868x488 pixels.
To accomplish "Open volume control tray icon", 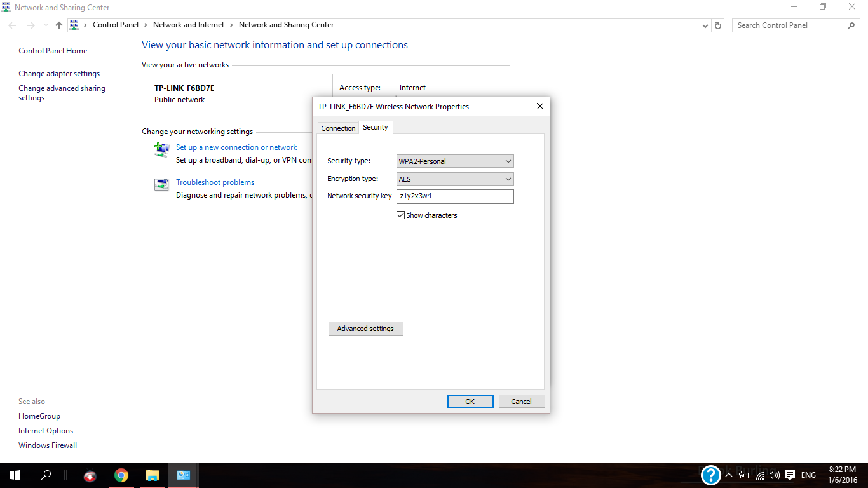I will coord(774,475).
